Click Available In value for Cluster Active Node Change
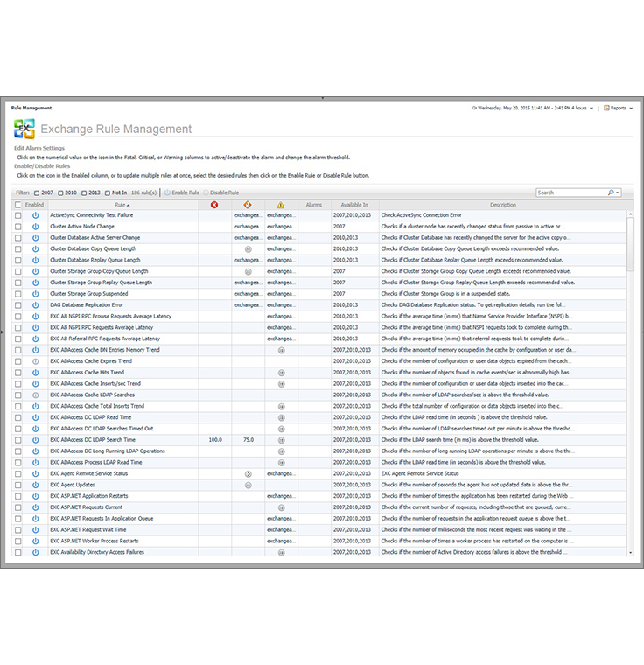Screen dimensions: 644x665 click(x=339, y=227)
